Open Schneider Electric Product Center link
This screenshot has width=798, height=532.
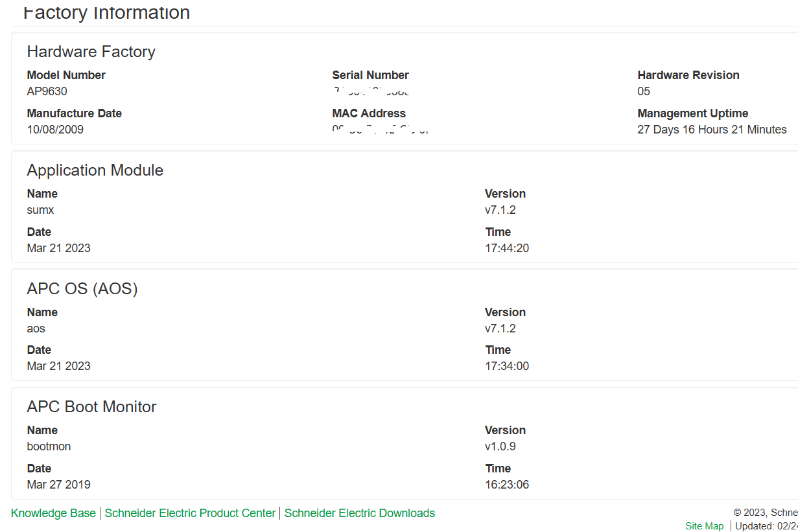(190, 513)
